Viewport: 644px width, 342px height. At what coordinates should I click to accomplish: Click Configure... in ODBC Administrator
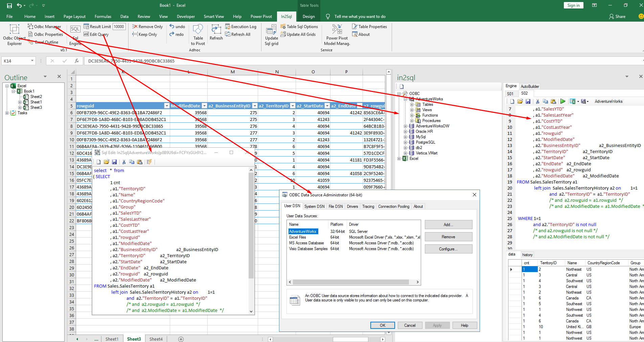448,249
